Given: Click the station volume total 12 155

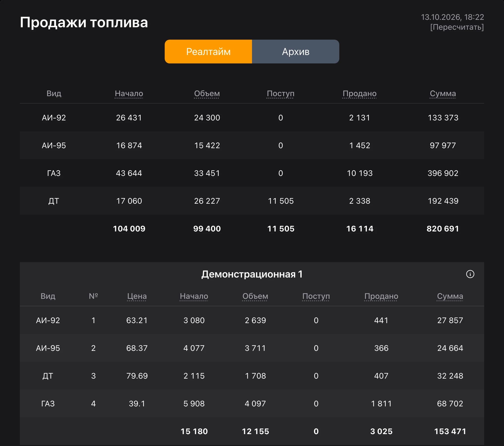Looking at the screenshot, I should click(x=255, y=431).
